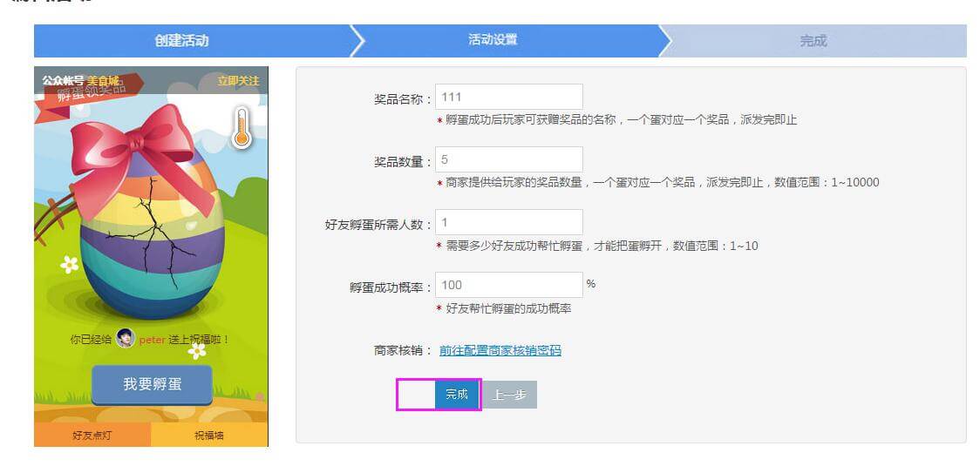Image resolution: width=980 pixels, height=473 pixels.
Task: Focus the 奖品数量 input field
Action: [x=509, y=159]
